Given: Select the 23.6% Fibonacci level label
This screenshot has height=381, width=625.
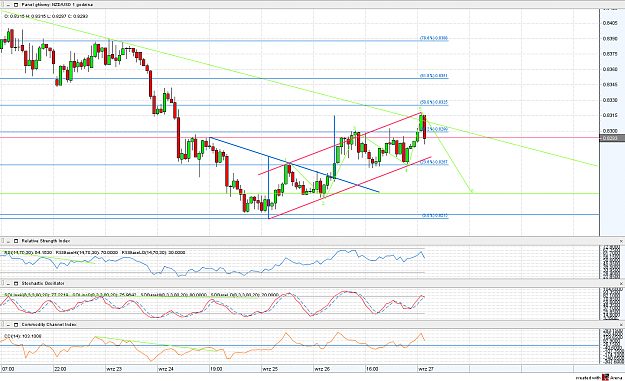Looking at the screenshot, I should pyautogui.click(x=434, y=162).
